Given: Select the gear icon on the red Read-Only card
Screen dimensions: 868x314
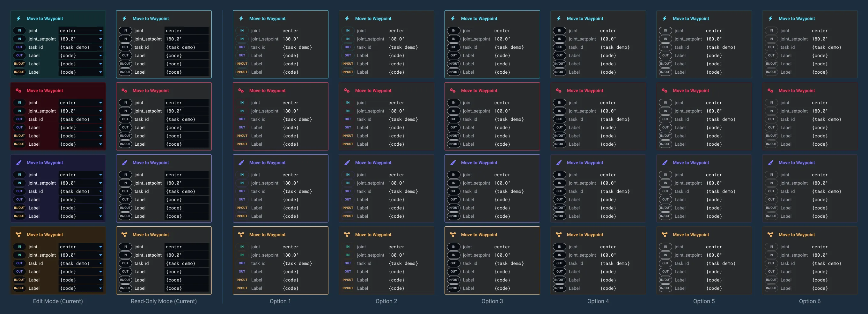Looking at the screenshot, I should [125, 90].
